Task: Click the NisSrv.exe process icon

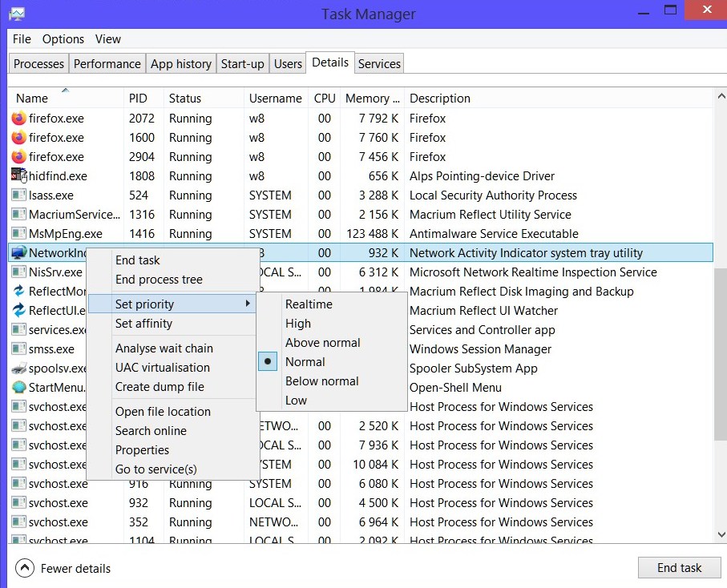Action: click(x=18, y=272)
